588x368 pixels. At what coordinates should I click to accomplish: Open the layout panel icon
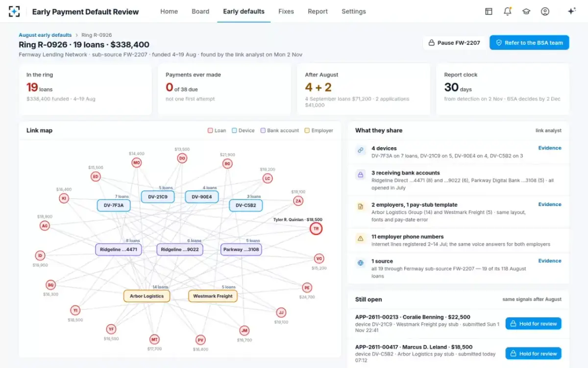pyautogui.click(x=489, y=11)
